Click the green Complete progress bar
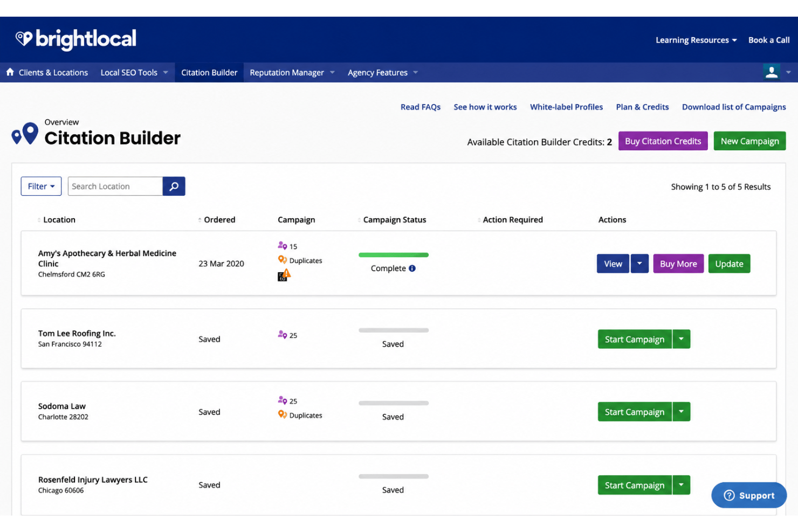This screenshot has width=798, height=532. pyautogui.click(x=394, y=255)
